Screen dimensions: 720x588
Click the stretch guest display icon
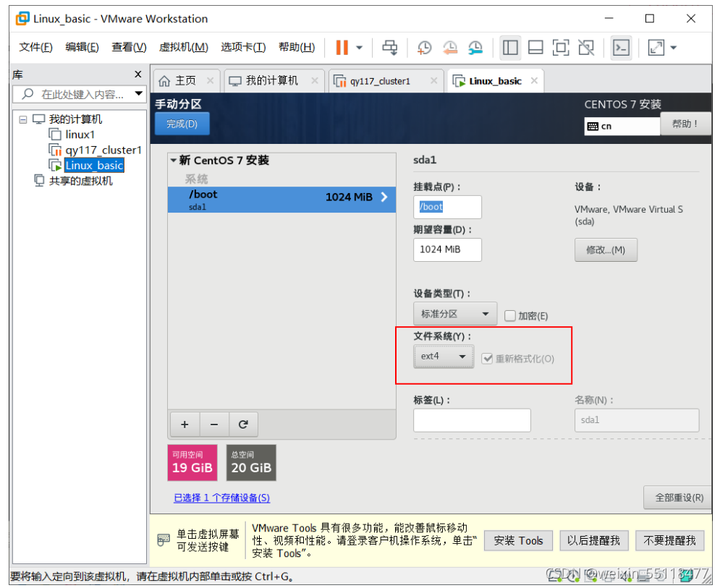coord(656,47)
